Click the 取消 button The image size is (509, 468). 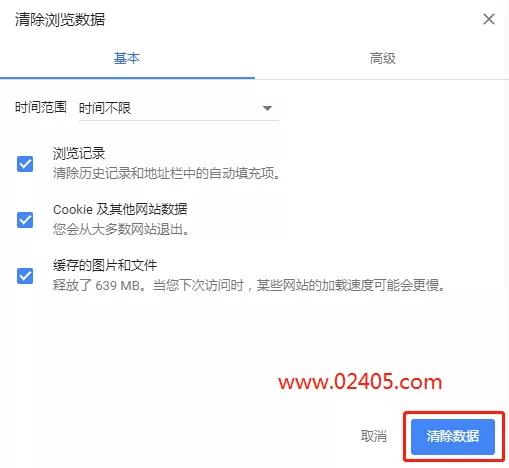[374, 436]
